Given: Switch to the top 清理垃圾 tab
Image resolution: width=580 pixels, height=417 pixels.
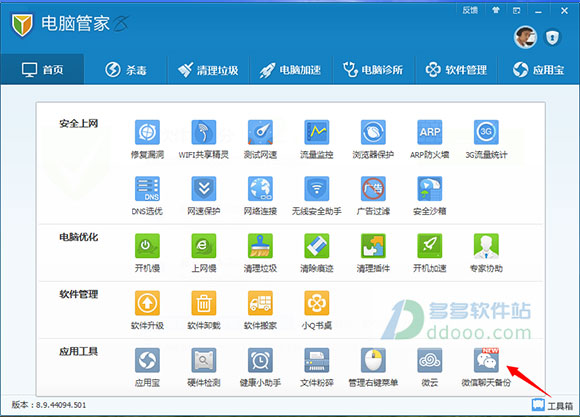Looking at the screenshot, I should coord(208,70).
